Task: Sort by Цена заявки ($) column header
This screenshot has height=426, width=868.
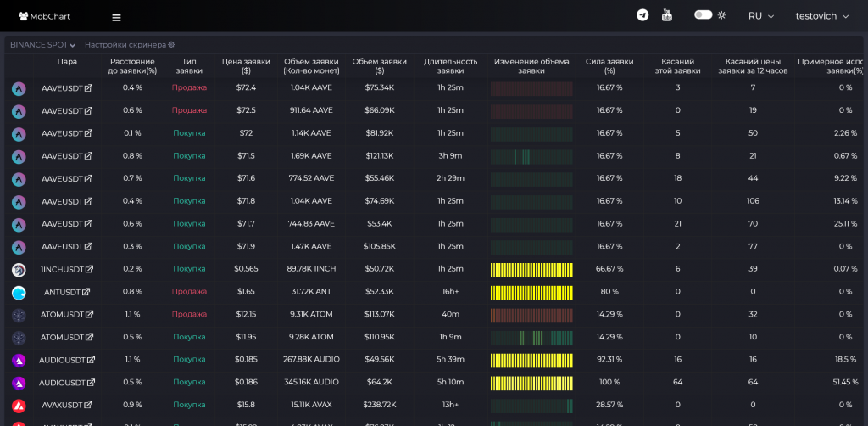Action: (x=246, y=66)
